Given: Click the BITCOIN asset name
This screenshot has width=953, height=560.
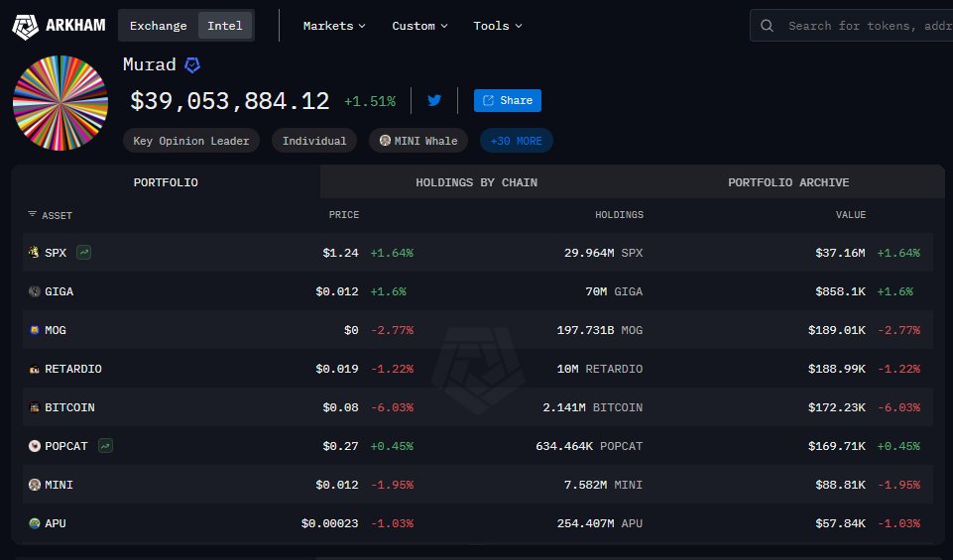Looking at the screenshot, I should click(69, 407).
